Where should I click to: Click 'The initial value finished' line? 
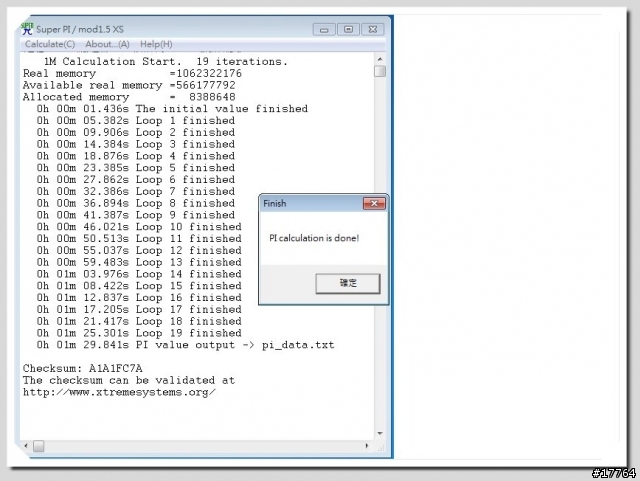pos(172,109)
